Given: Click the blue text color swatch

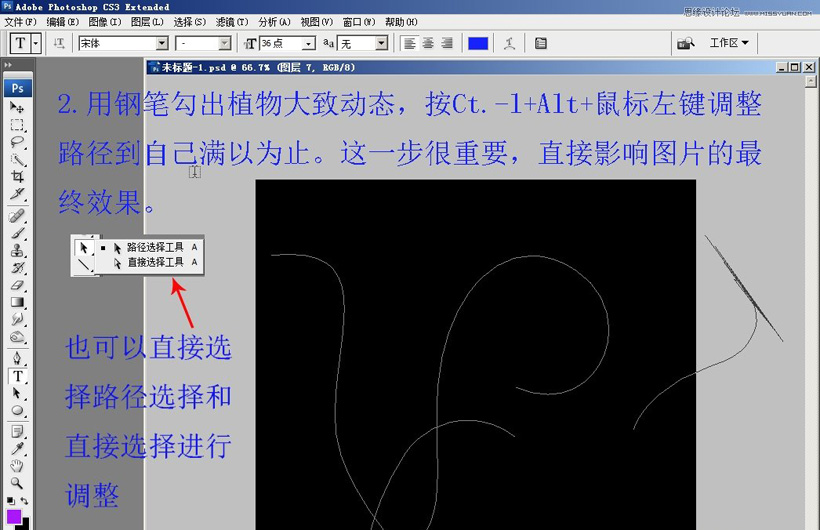Looking at the screenshot, I should 478,43.
